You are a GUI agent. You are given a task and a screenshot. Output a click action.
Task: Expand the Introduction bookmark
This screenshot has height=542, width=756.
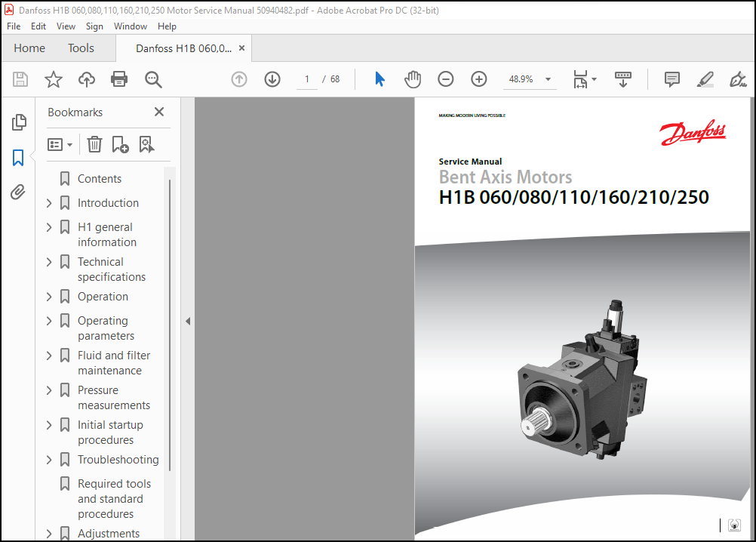tap(49, 203)
